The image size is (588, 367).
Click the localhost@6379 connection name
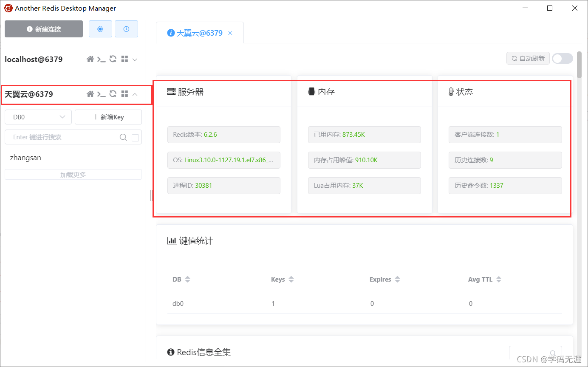click(34, 59)
